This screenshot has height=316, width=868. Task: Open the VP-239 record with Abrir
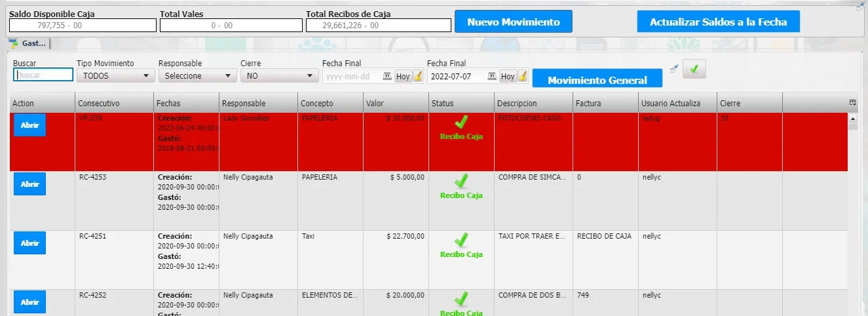click(x=29, y=125)
